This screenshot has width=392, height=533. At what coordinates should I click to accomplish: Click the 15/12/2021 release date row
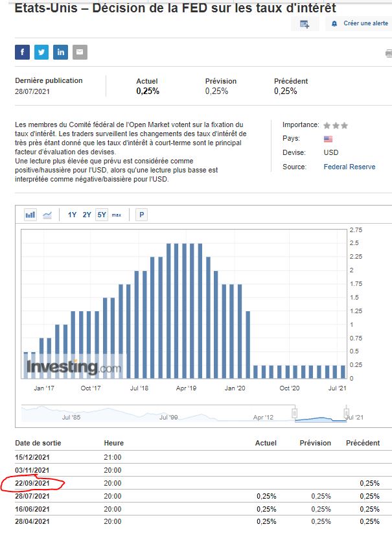tap(32, 457)
